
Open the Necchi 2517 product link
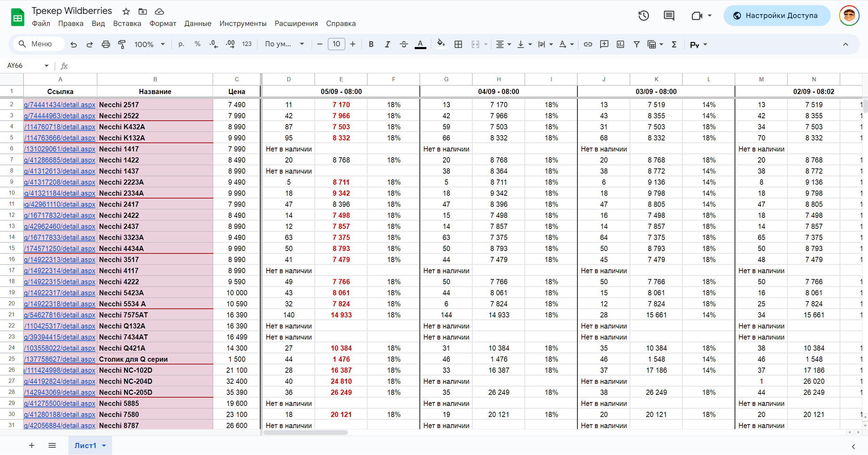click(x=59, y=105)
